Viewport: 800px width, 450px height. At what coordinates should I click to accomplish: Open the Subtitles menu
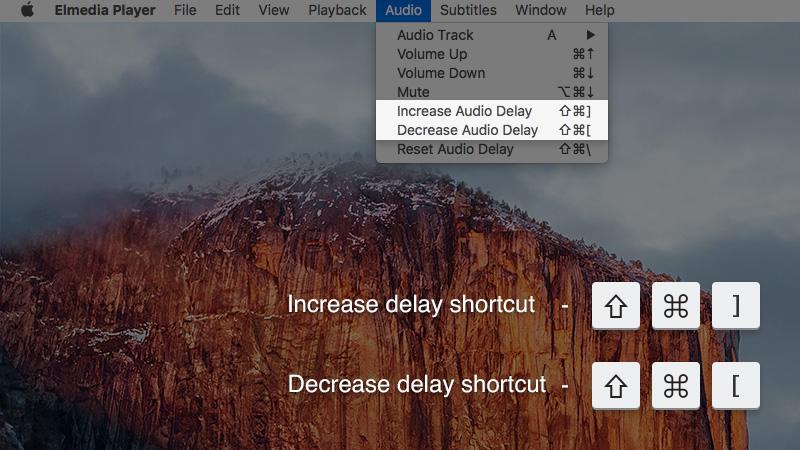(468, 10)
